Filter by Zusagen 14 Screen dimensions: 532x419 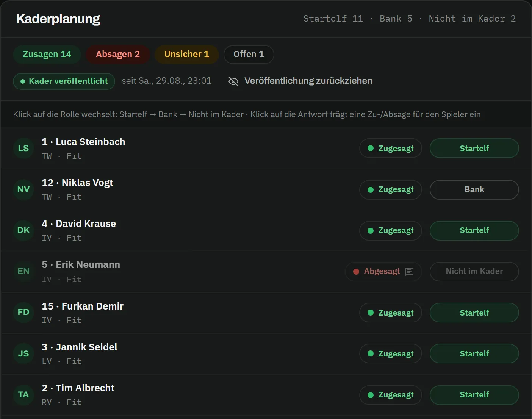(x=47, y=54)
